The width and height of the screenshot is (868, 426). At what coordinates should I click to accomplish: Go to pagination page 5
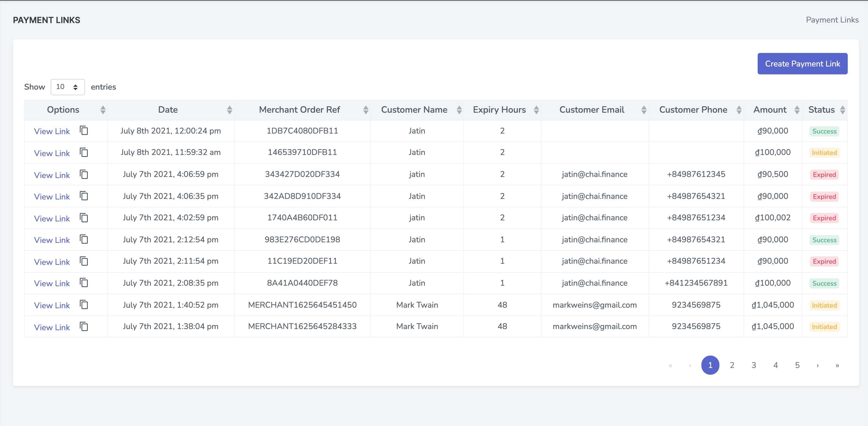click(797, 365)
